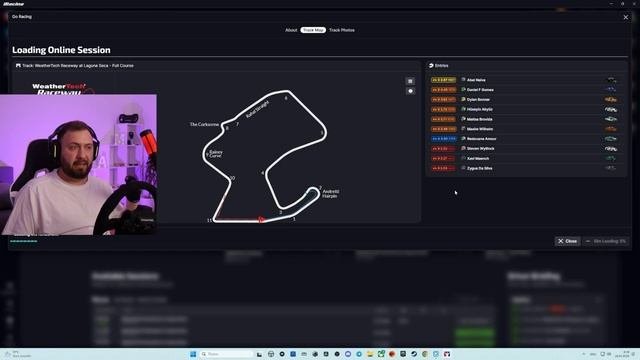640x360 pixels.
Task: Toggle the upper map view icon
Action: coord(410,81)
